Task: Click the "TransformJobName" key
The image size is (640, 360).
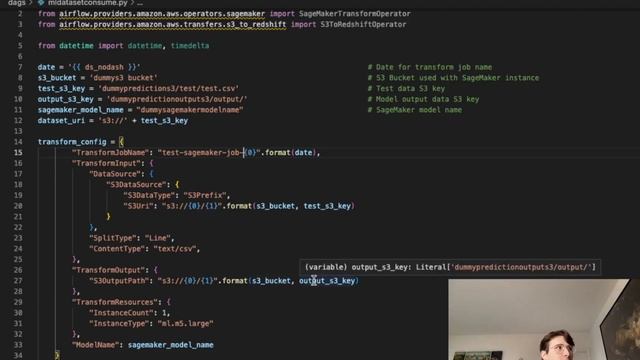Action: (x=110, y=153)
